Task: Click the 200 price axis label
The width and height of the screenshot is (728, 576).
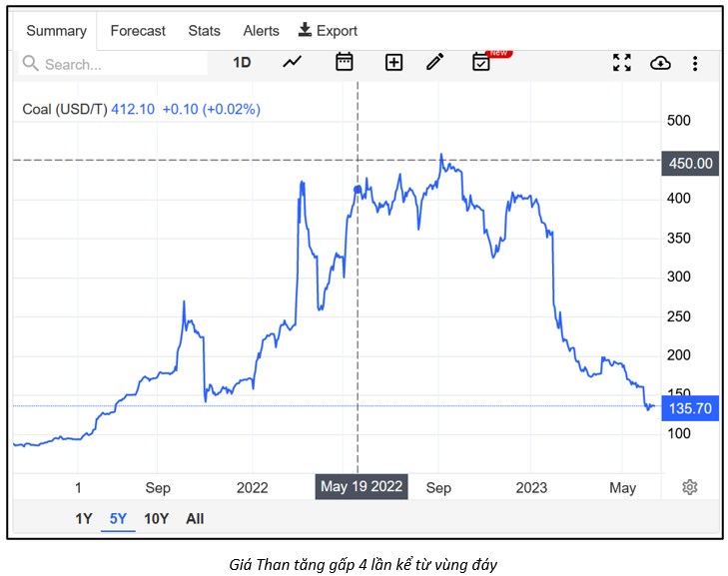Action: point(678,355)
